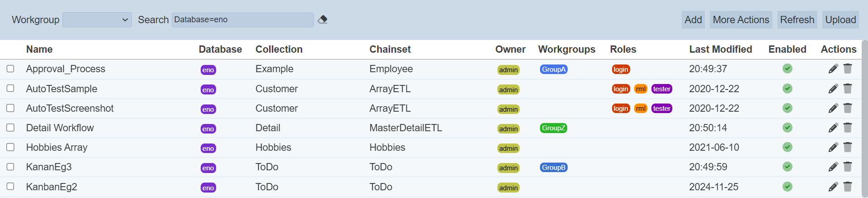Delete Hobbies Array using the trash icon
Image resolution: width=868 pixels, height=198 pixels.
click(848, 147)
